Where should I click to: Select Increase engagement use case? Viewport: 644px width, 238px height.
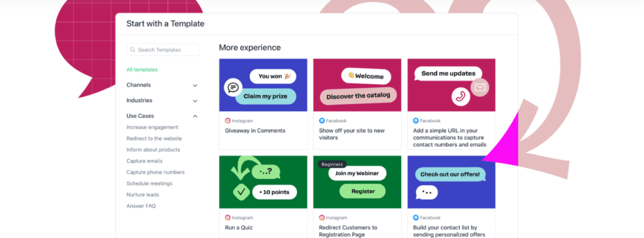point(152,127)
